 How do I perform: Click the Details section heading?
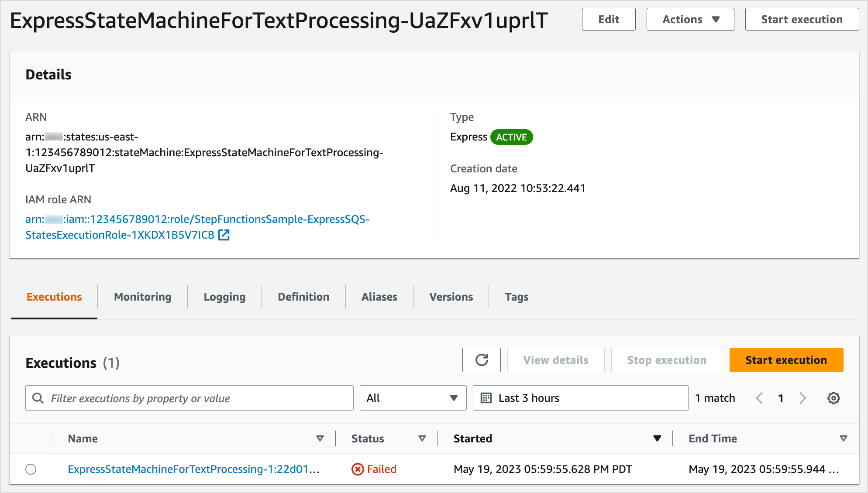pos(48,75)
